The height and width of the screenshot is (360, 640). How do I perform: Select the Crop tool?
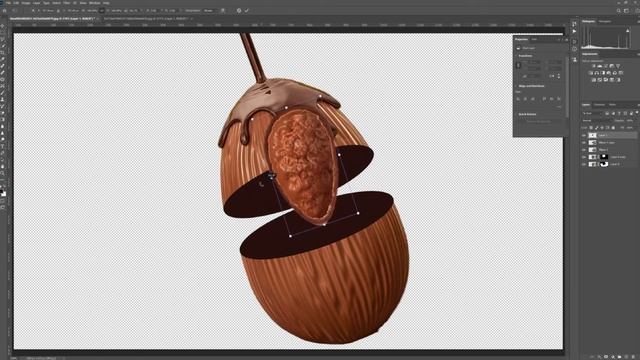pos(2,53)
